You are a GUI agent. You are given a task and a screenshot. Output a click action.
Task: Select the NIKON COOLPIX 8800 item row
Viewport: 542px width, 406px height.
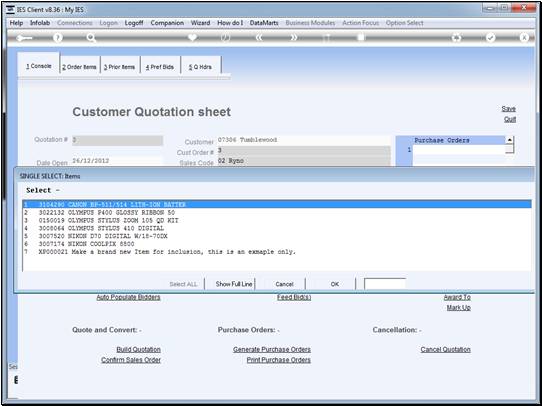pos(277,244)
